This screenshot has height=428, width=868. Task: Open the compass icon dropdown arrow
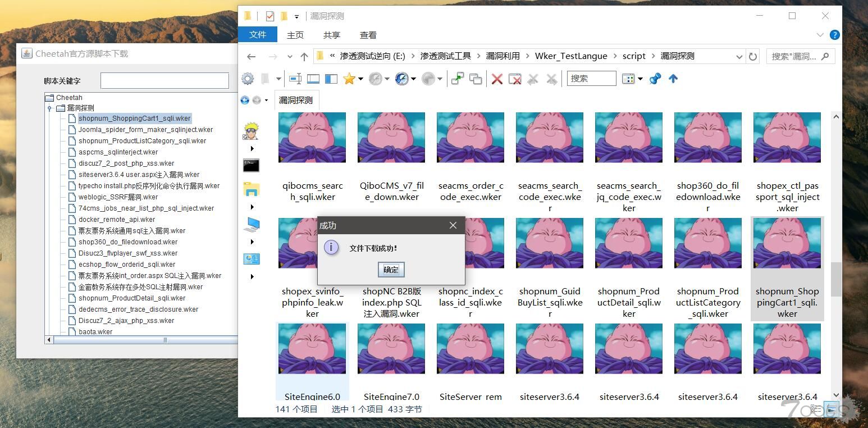(413, 79)
